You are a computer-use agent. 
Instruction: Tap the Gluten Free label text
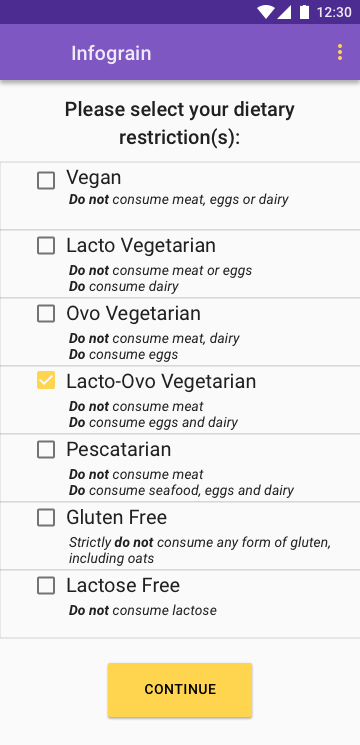tap(117, 517)
